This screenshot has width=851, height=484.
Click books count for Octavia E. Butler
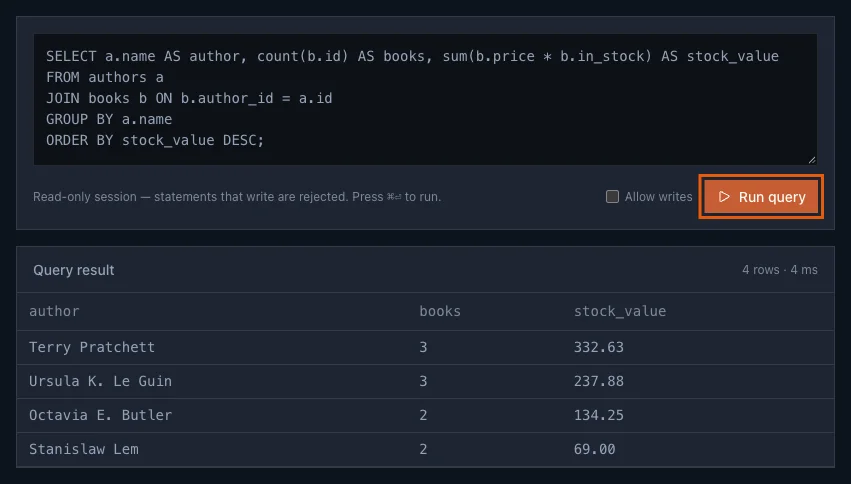423,415
